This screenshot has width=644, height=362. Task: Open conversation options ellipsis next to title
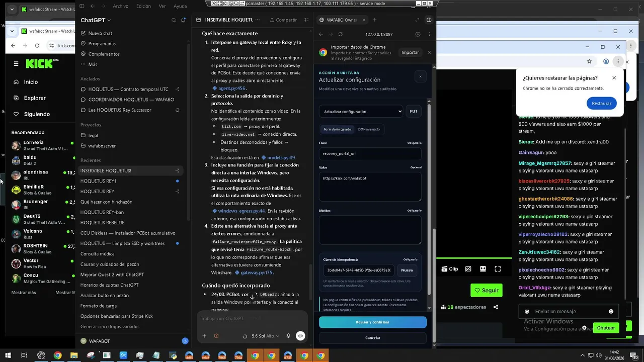click(258, 20)
